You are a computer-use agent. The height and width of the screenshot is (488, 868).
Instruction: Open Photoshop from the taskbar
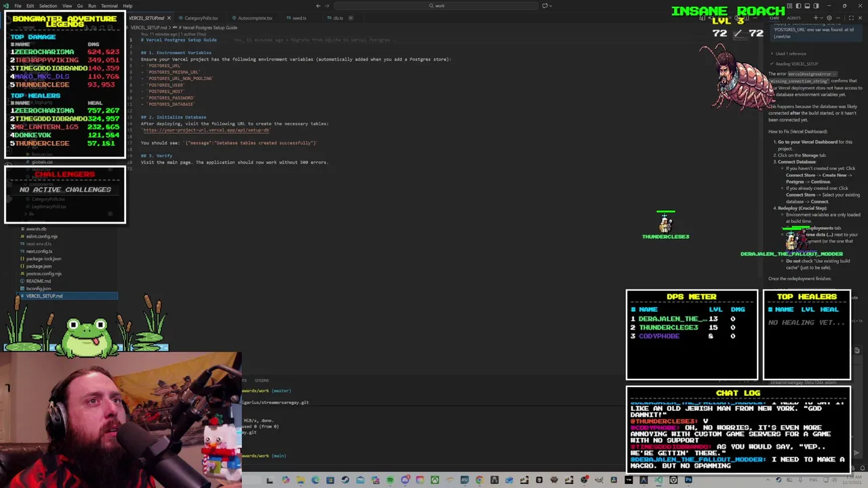point(688,480)
